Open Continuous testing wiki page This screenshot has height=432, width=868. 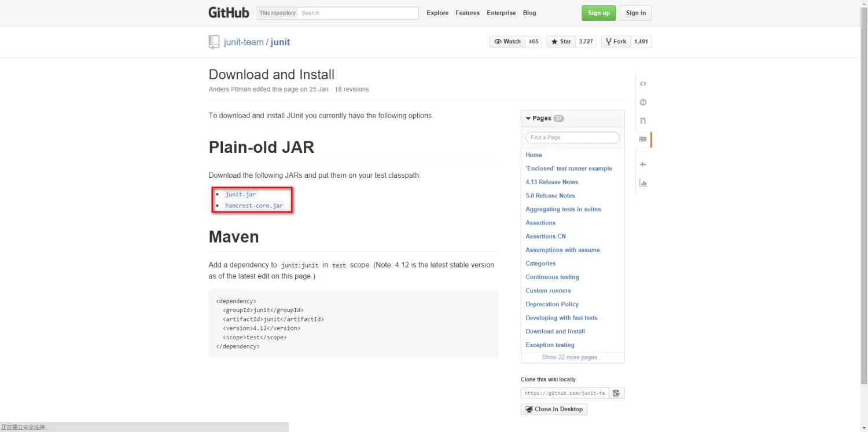point(552,277)
